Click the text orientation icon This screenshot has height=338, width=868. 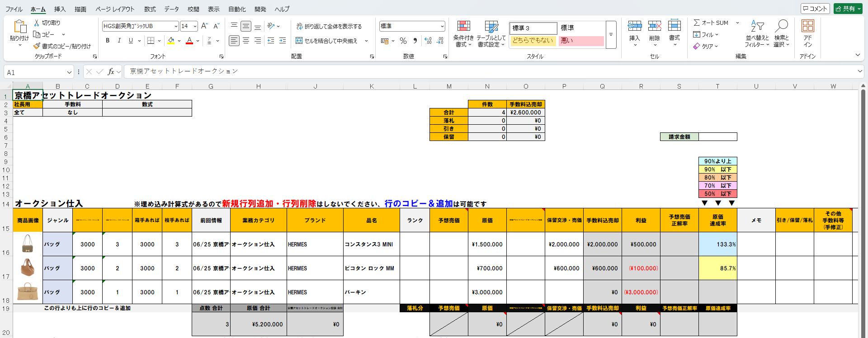[271, 26]
